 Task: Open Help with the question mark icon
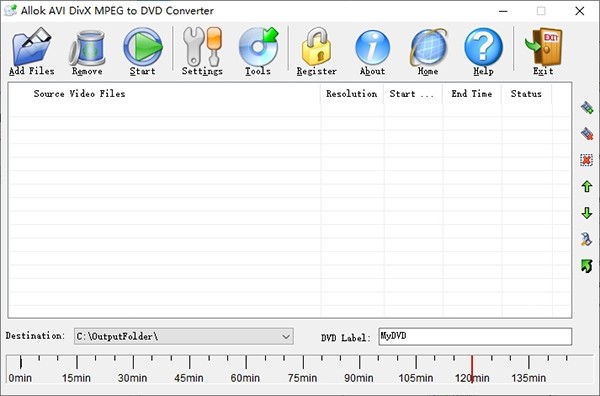point(483,47)
